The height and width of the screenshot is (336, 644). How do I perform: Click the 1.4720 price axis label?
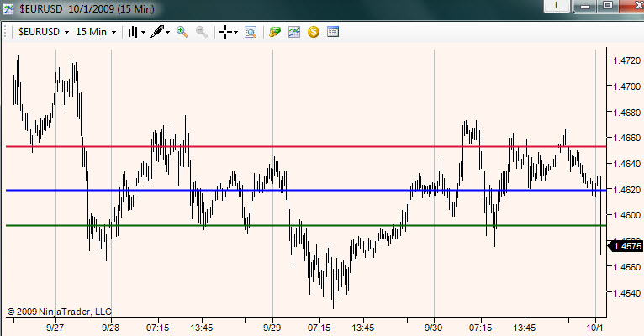(x=626, y=60)
